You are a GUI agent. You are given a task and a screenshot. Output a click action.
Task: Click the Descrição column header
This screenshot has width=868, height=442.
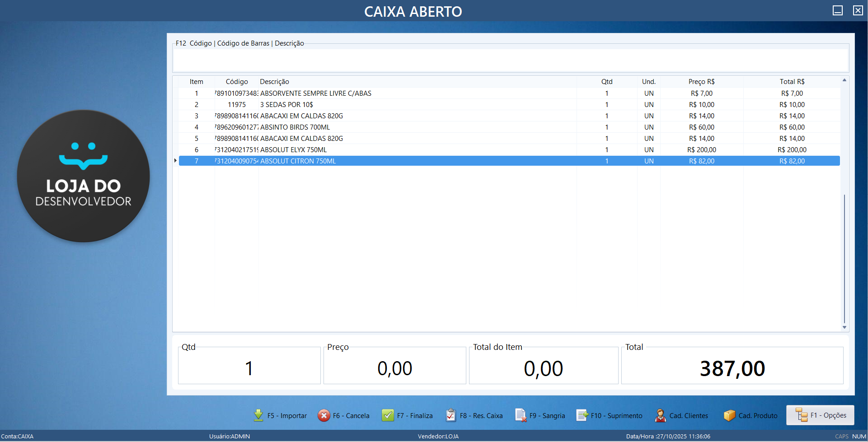[x=274, y=82]
